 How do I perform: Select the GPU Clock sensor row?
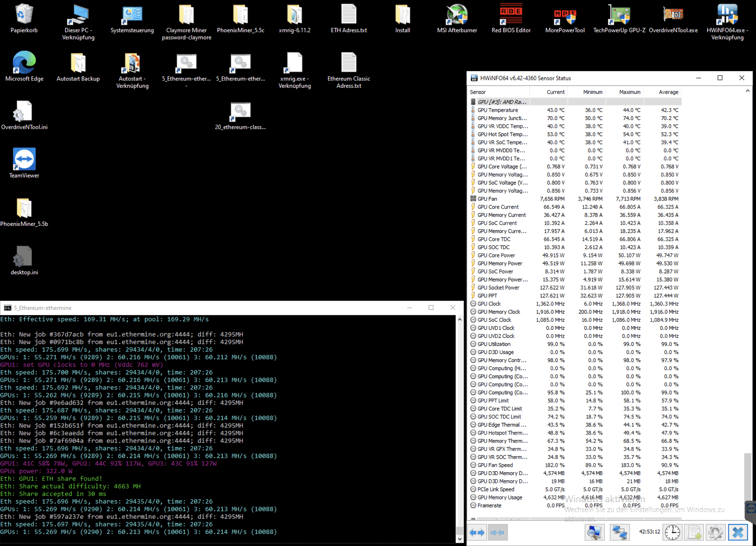[x=575, y=303]
